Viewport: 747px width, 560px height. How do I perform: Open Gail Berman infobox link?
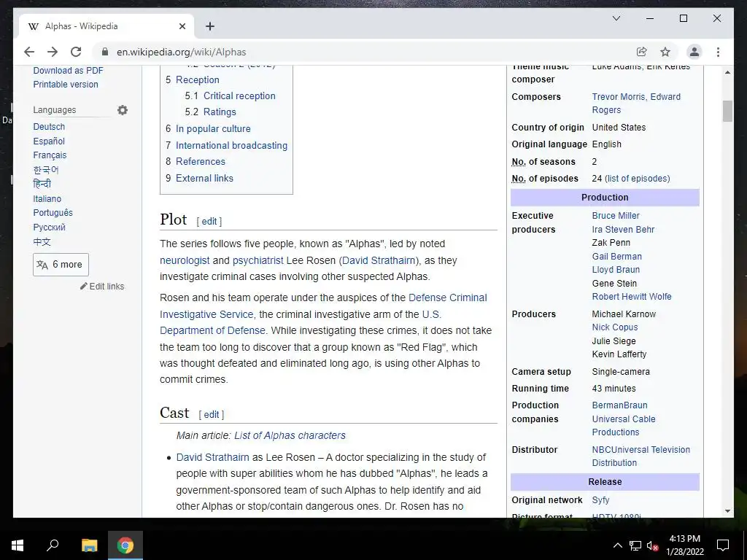coord(616,256)
